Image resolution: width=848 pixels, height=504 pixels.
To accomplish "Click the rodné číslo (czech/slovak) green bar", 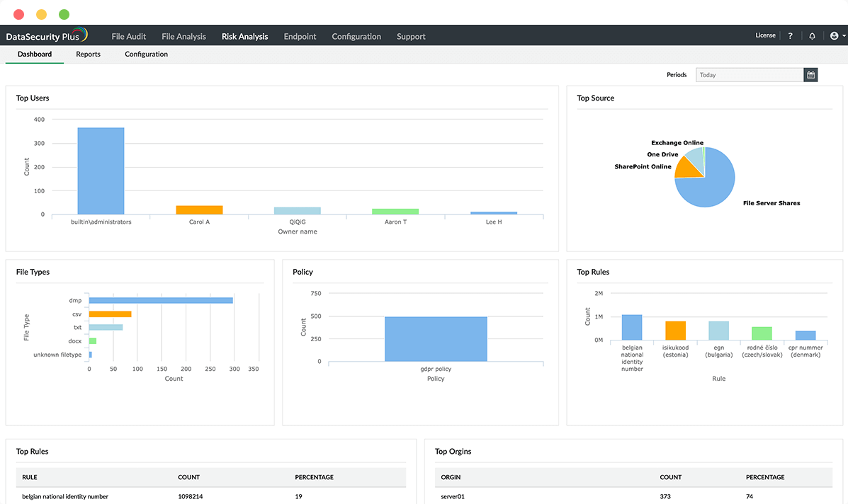I will pyautogui.click(x=762, y=333).
